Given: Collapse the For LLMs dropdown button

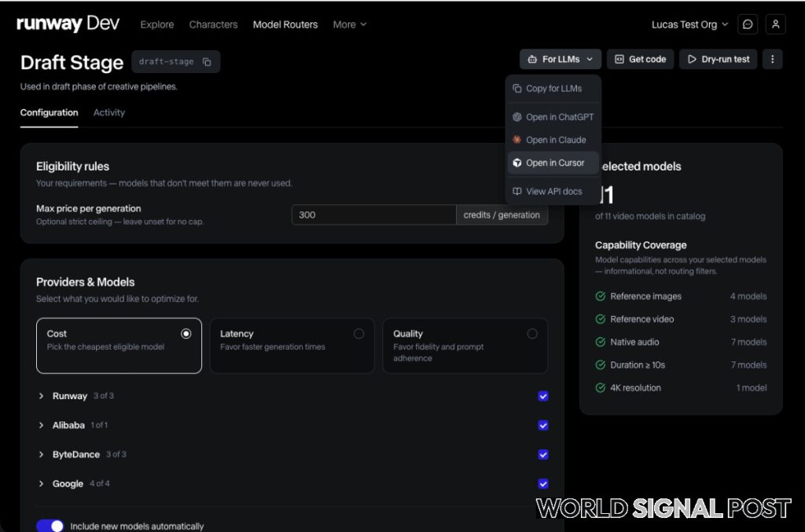Looking at the screenshot, I should click(560, 59).
